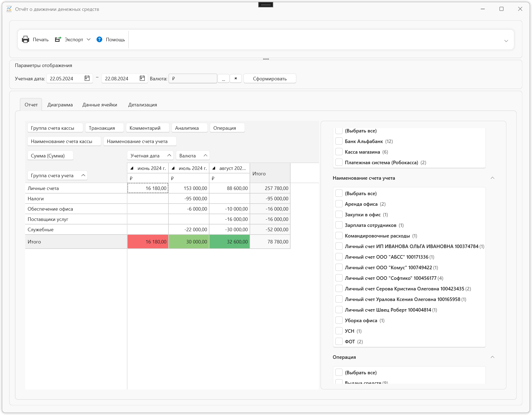
Task: Select the Служебные row header
Action: pyautogui.click(x=76, y=229)
